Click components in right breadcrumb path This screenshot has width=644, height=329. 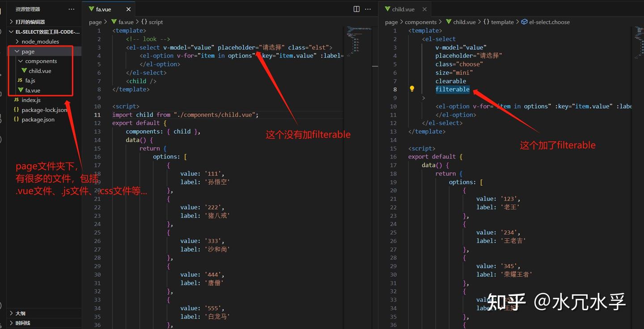[420, 22]
